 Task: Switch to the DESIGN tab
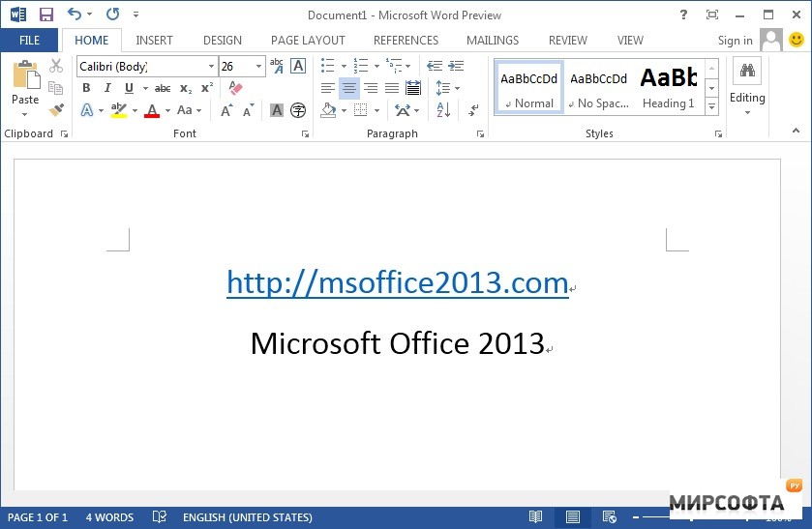point(223,41)
